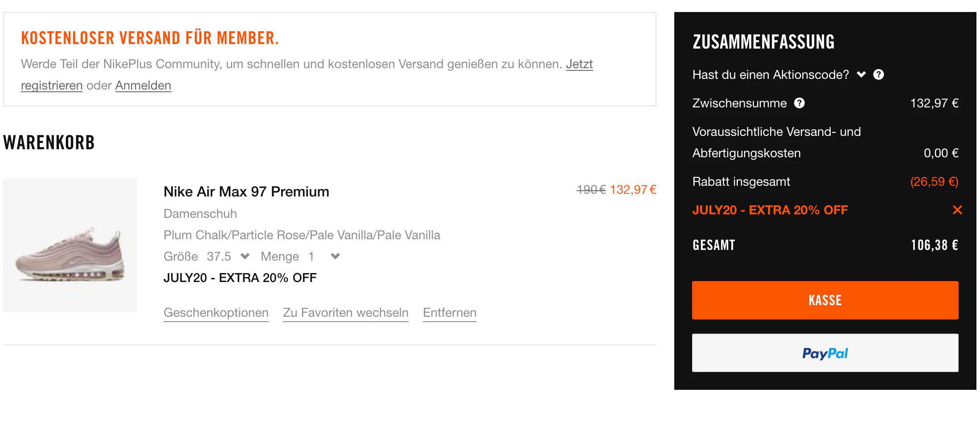Click the Nike Air Max 97 Premium title
The height and width of the screenshot is (421, 980).
click(246, 192)
